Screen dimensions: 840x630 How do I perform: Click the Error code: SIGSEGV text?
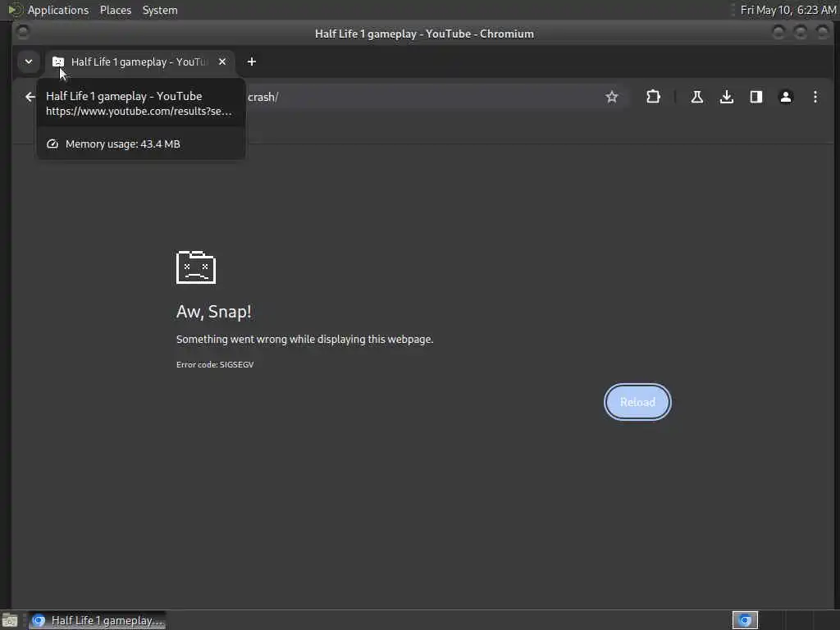(x=215, y=364)
